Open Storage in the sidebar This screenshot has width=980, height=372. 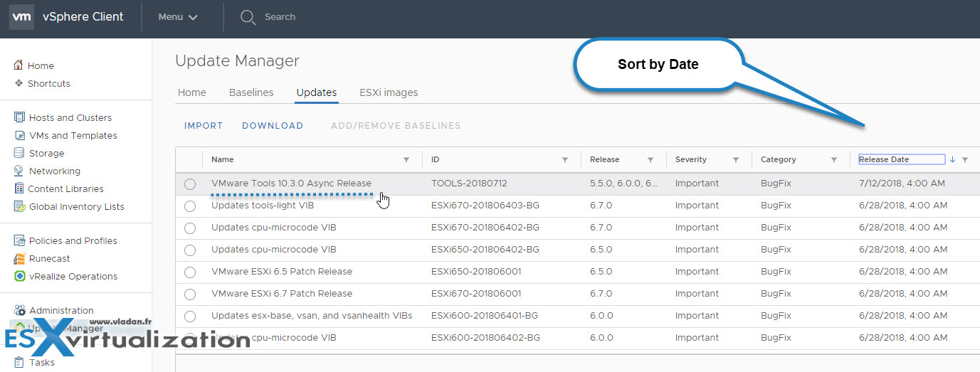pos(47,153)
